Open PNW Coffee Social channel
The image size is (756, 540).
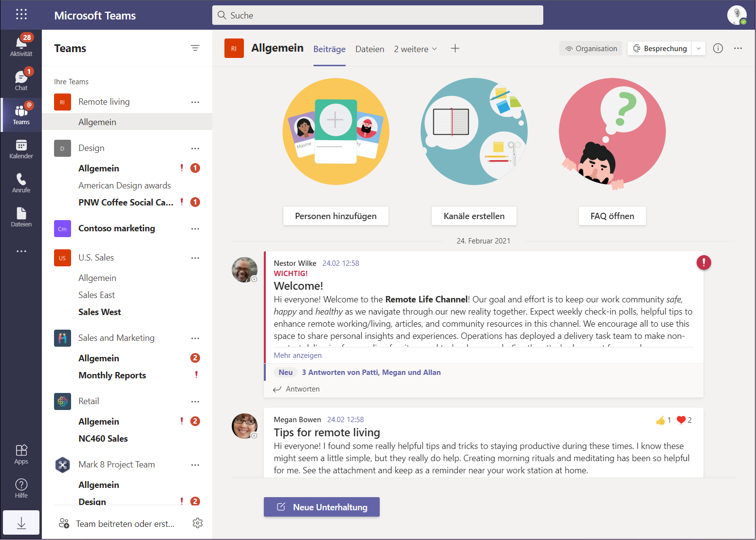tap(126, 203)
